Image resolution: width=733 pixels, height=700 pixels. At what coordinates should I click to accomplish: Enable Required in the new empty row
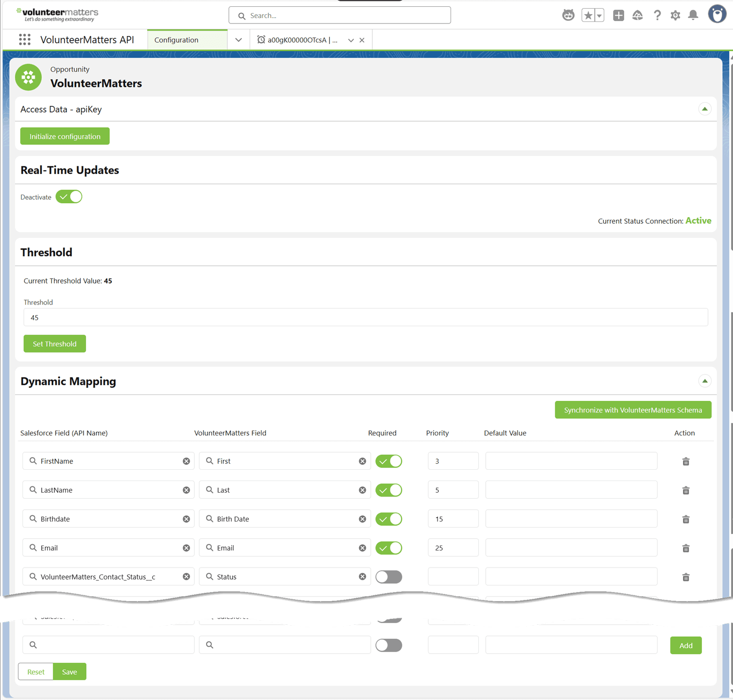tap(388, 645)
